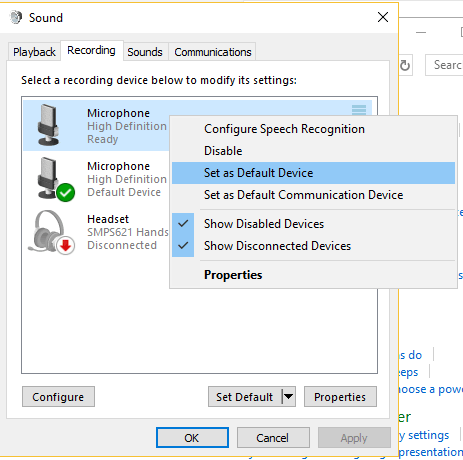Click the Sound speaker icon in title bar
The width and height of the screenshot is (463, 460).
click(x=16, y=17)
